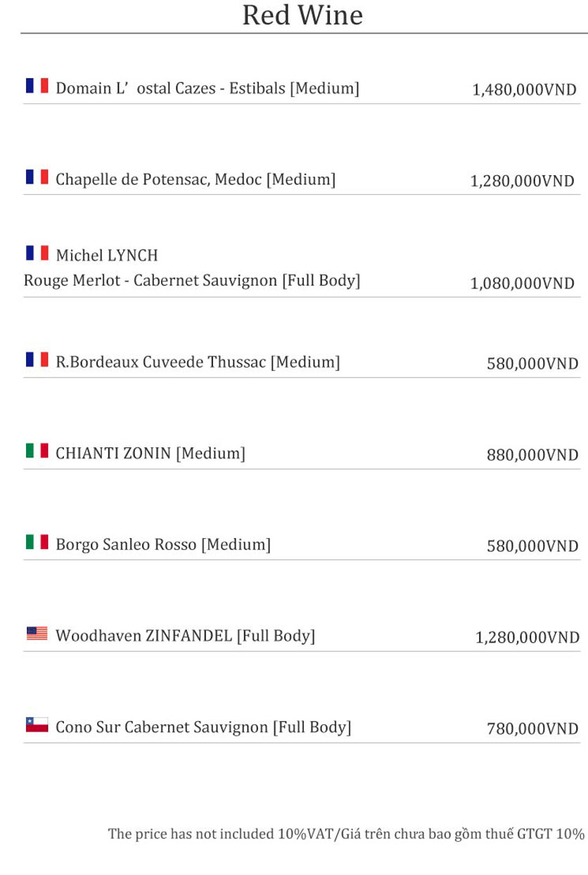Screen dimensions: 588x875
Task: Tap the Italian flag beside CHIANTI ZONIN
Action: pyautogui.click(x=37, y=451)
